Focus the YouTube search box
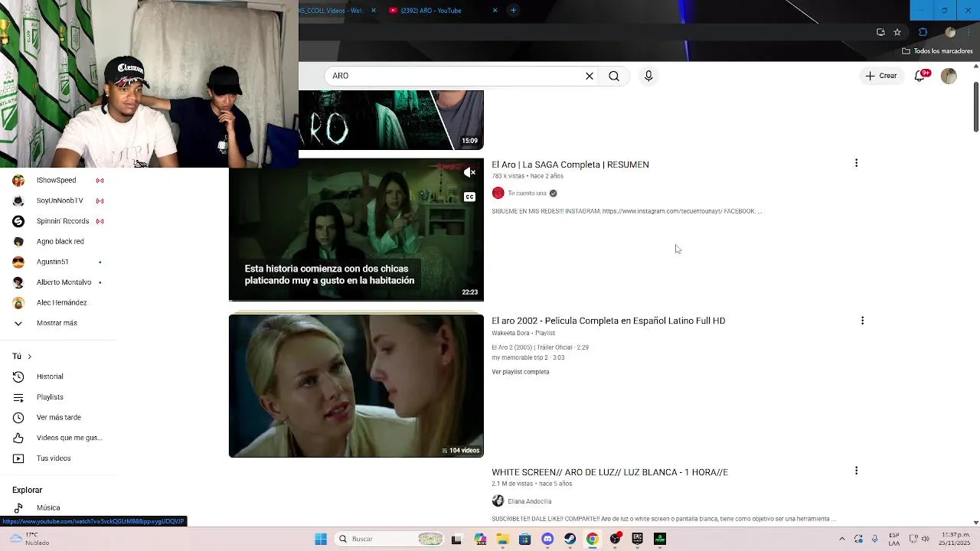The width and height of the screenshot is (980, 551). [x=453, y=76]
